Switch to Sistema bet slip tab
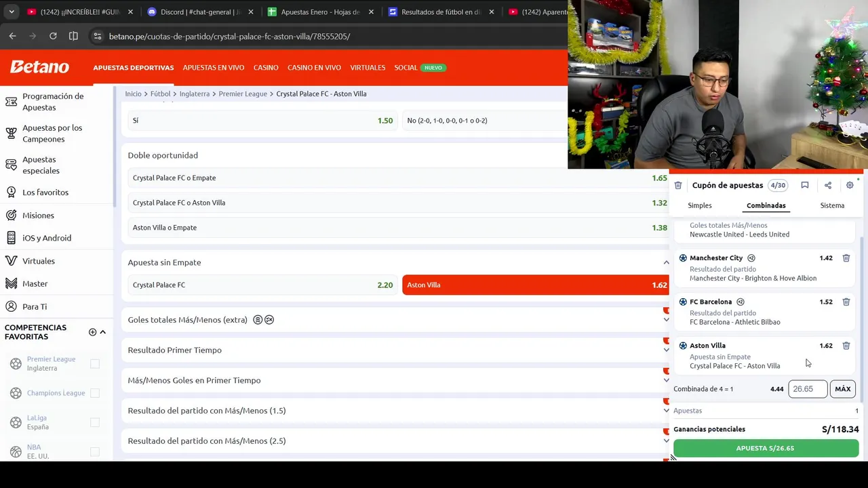Image resolution: width=868 pixels, height=488 pixels. [x=832, y=205]
